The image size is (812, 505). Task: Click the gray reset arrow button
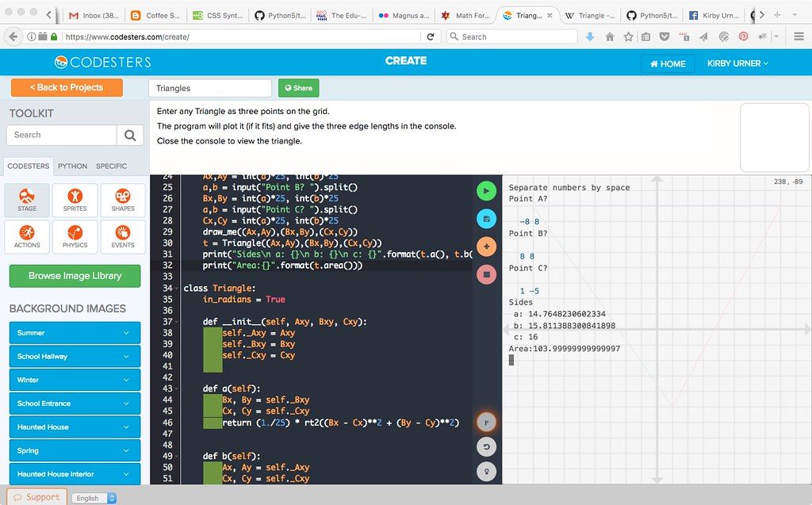[x=486, y=446]
